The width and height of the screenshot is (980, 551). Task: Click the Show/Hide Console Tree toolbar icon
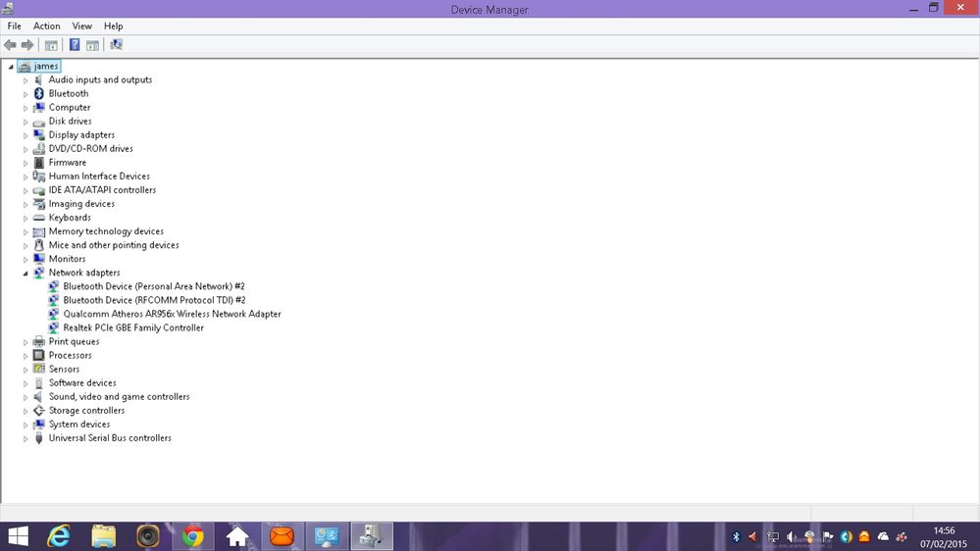[51, 45]
